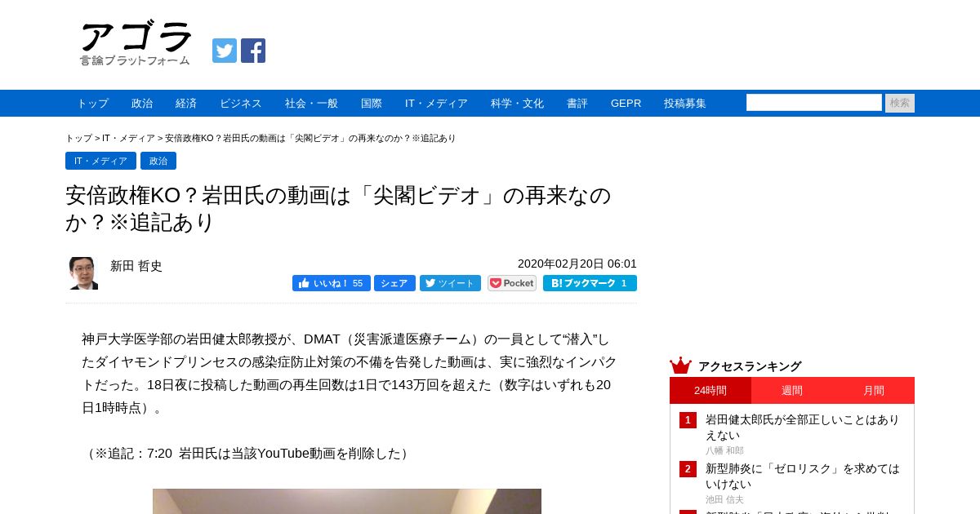Click ranking author 八幡 和郎
The image size is (980, 514).
724,450
